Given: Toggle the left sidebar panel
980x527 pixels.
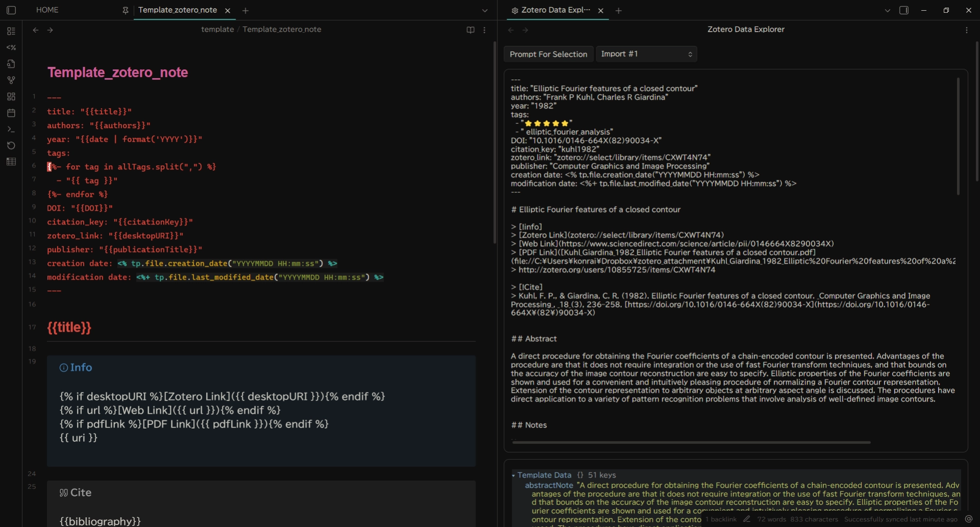Looking at the screenshot, I should point(11,10).
